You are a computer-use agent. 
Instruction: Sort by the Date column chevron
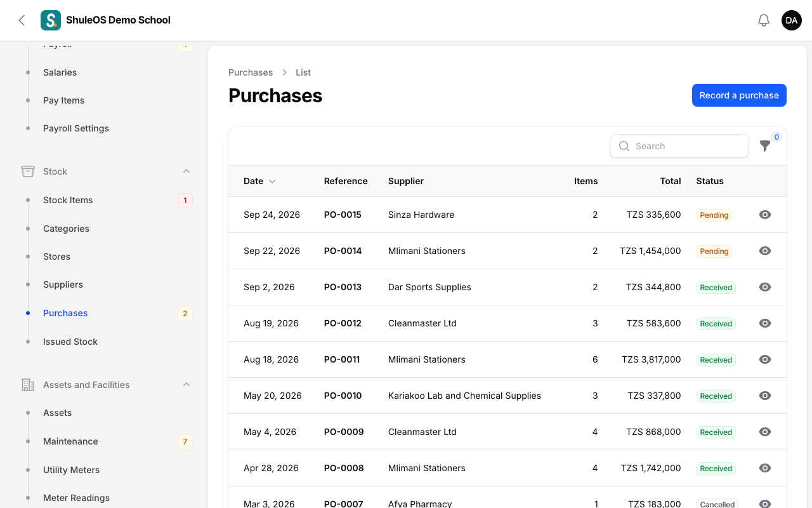click(272, 182)
